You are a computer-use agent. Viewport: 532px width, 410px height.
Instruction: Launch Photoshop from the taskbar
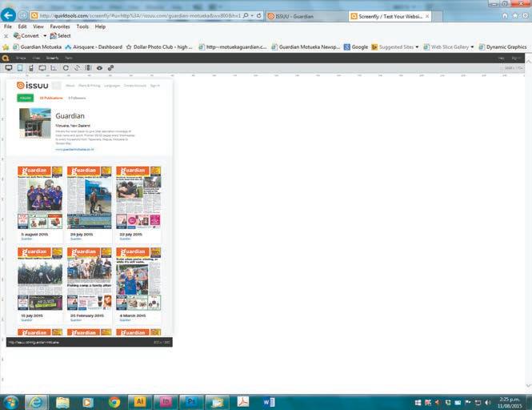(x=191, y=402)
